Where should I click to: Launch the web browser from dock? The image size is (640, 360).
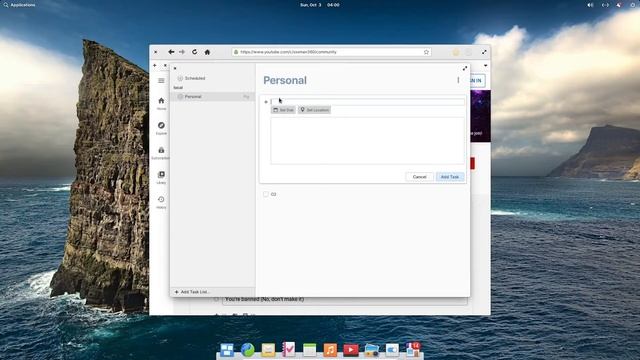pos(247,350)
